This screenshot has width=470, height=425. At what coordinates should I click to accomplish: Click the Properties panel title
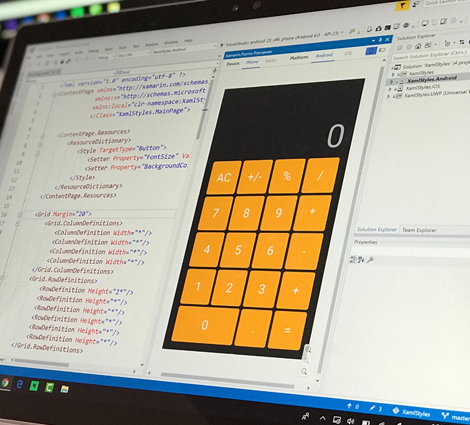(x=366, y=242)
